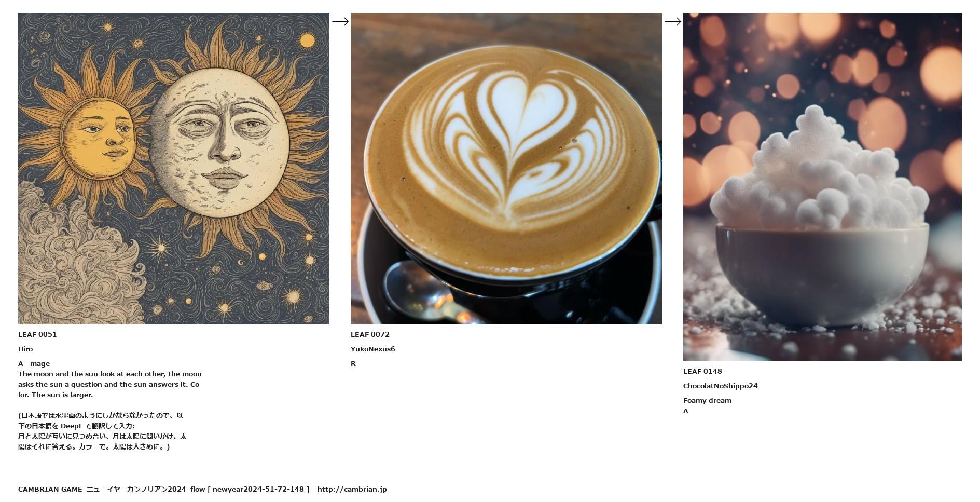Click the LEAF 0051 label

(x=37, y=334)
